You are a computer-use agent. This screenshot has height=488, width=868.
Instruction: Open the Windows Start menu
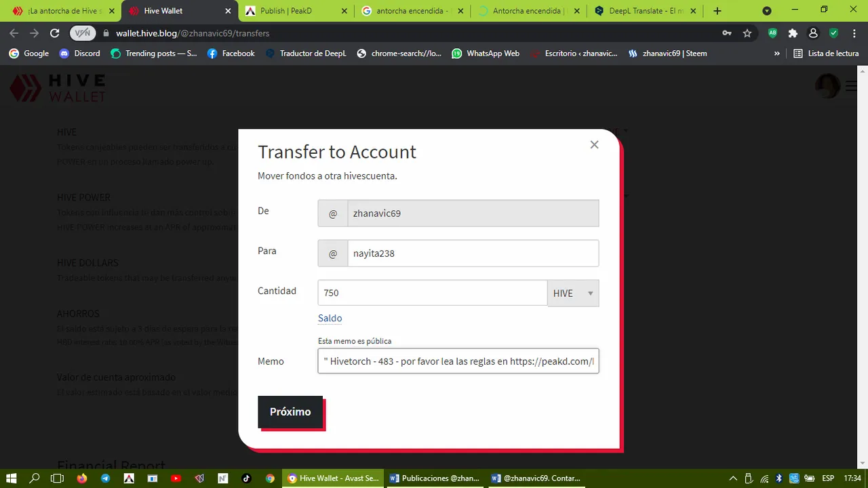(12, 478)
